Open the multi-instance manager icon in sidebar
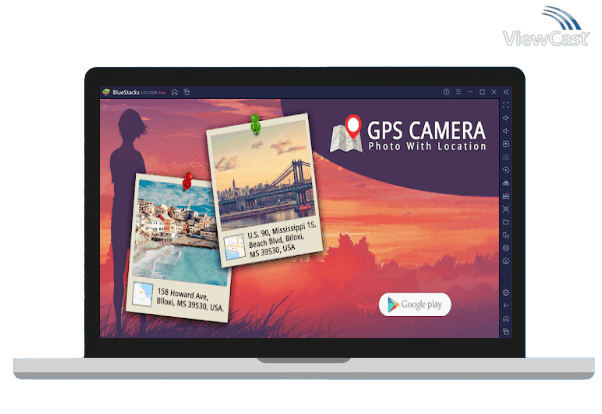The image size is (602, 414). [506, 235]
